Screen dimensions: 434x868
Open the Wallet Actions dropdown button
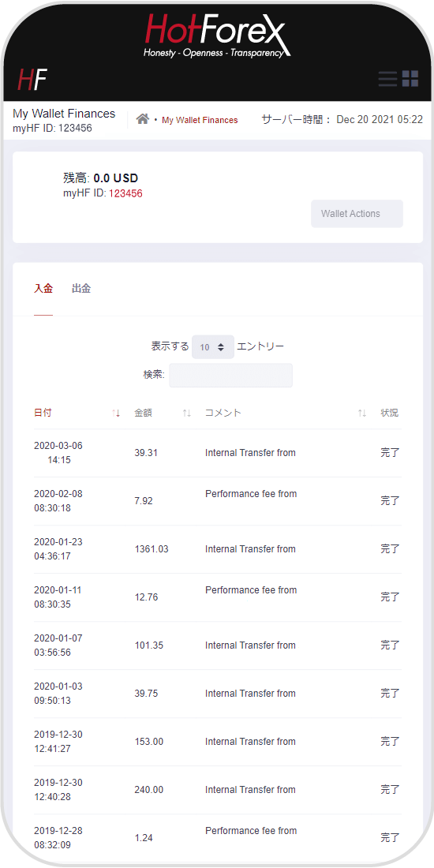click(x=357, y=214)
